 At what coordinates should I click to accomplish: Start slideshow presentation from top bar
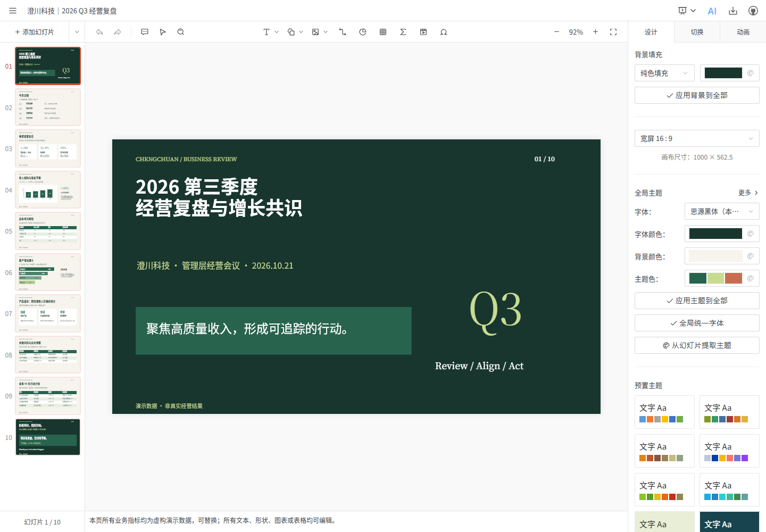682,11
